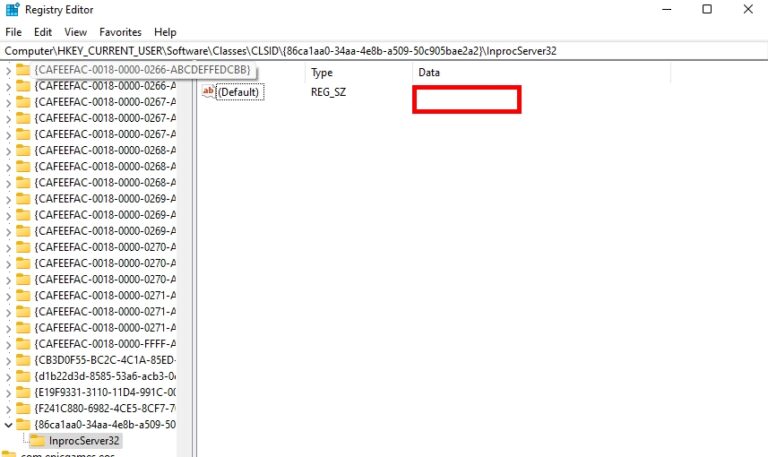Image resolution: width=768 pixels, height=457 pixels.
Task: Expand the {CB3D0F55-BC2C-4C1A key
Action: point(9,359)
